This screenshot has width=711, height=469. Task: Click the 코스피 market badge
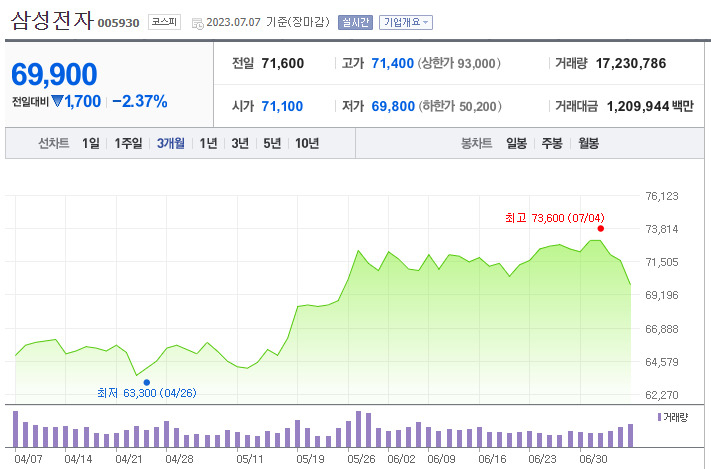coord(164,22)
